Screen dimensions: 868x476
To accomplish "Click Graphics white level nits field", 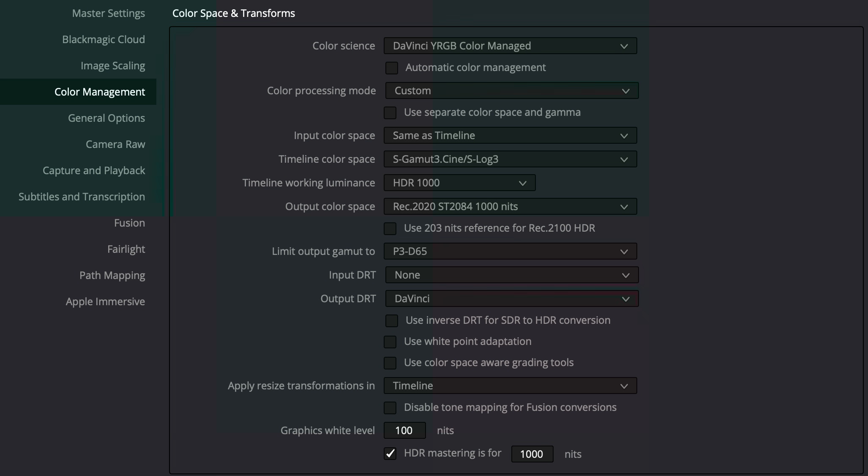I will pos(404,430).
